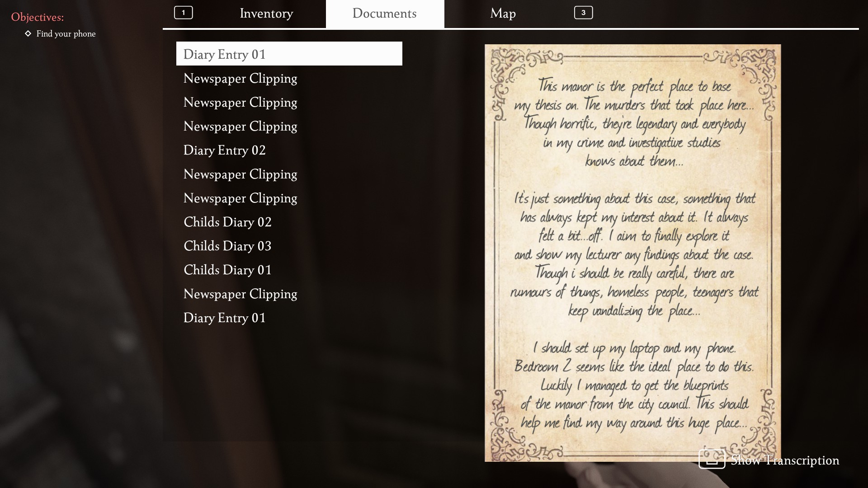Click the Find your phone objective
The image size is (868, 488).
click(66, 34)
